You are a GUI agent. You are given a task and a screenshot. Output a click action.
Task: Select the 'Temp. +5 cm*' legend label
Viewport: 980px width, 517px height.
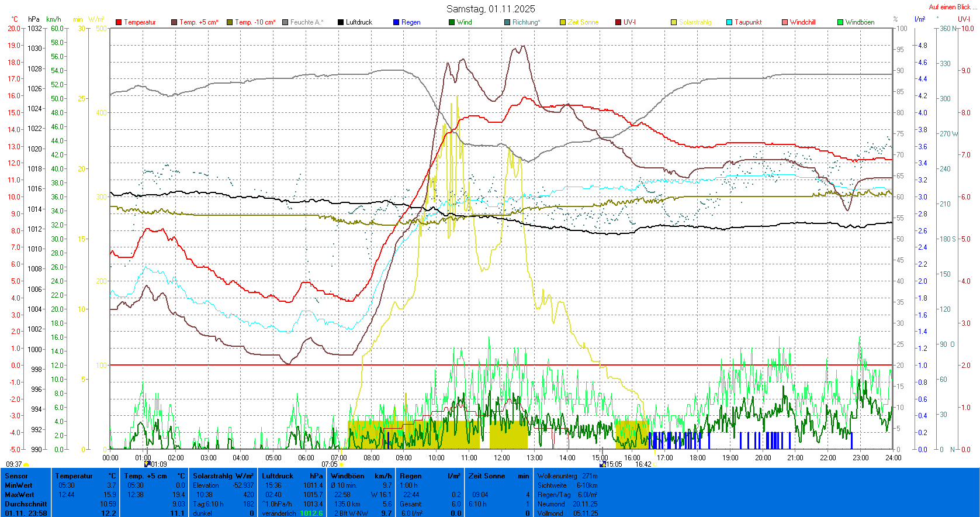pyautogui.click(x=199, y=22)
